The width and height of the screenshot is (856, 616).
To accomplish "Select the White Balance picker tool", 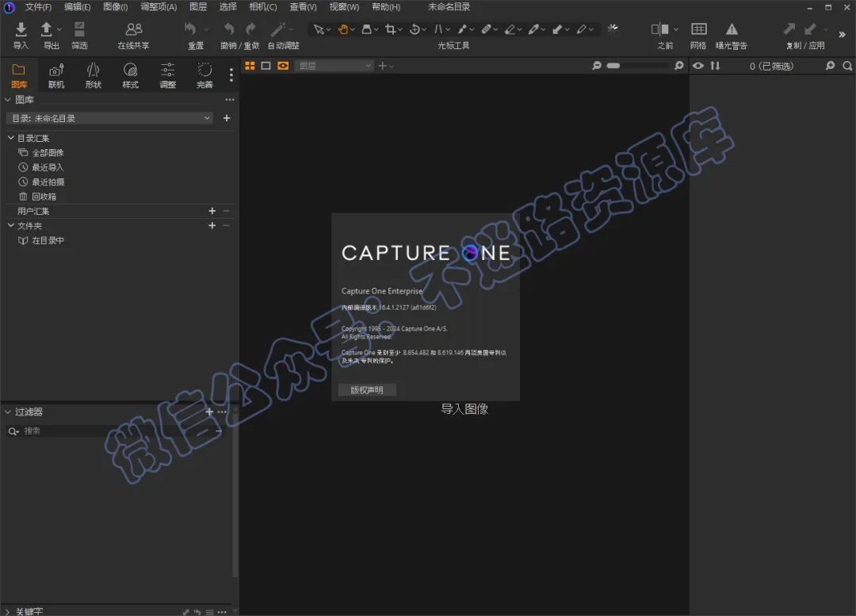I will coord(533,29).
